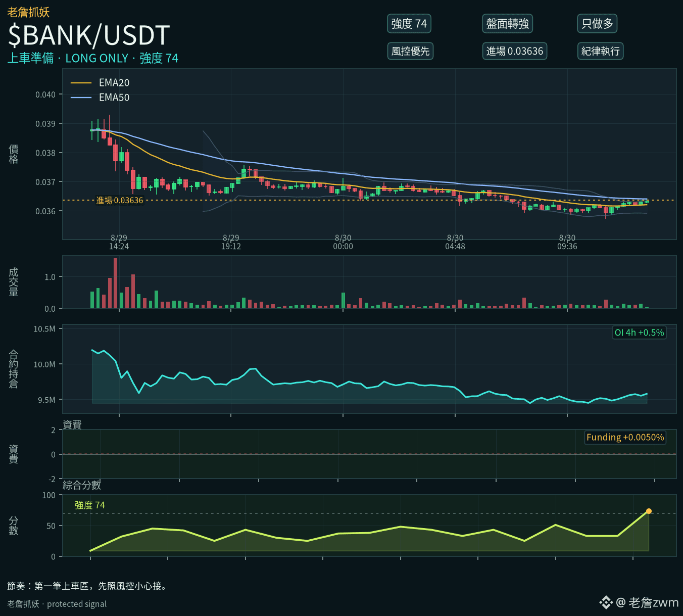683x616 pixels.
Task: Click the 成交量 axis title
Action: point(14,282)
